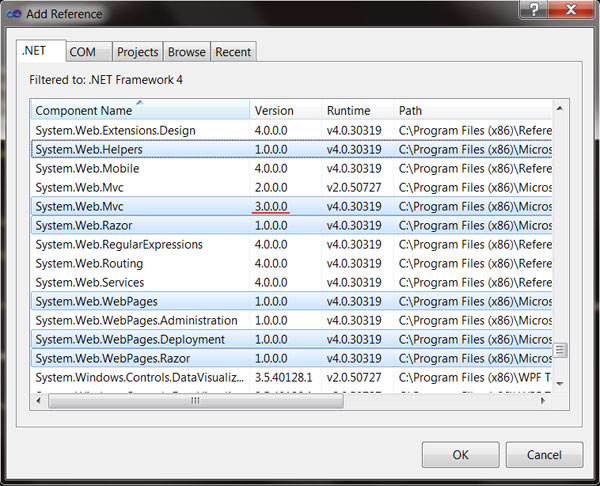Select System.Web.WebPages.Razor component
The width and height of the screenshot is (600, 486).
coord(292,358)
